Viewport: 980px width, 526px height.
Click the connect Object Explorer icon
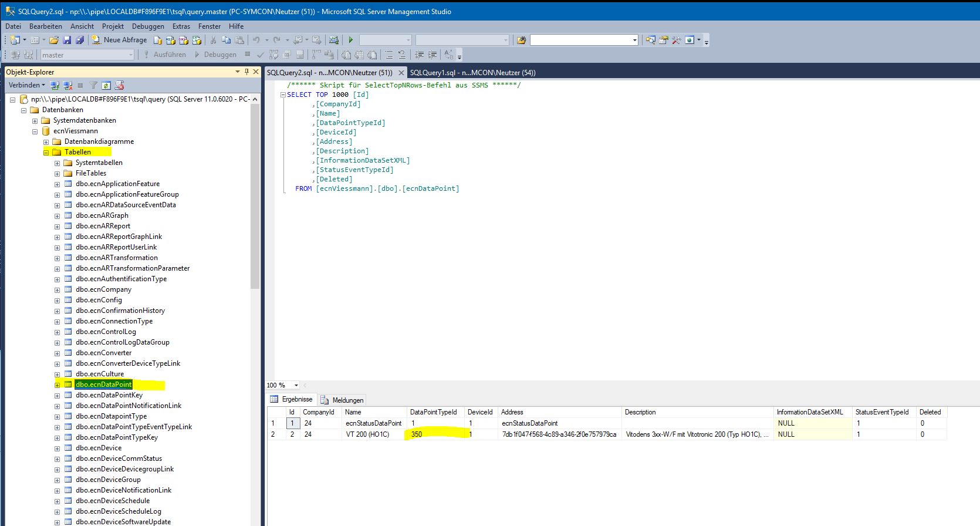pyautogui.click(x=55, y=85)
